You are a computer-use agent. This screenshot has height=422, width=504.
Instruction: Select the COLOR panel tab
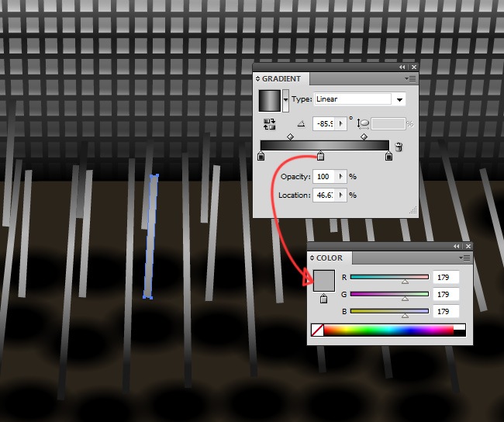tap(330, 258)
